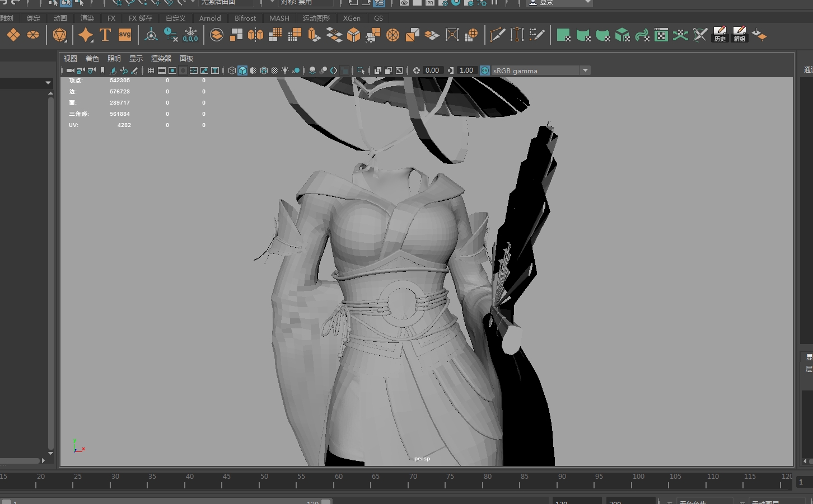Toggle wireframe display in viewport toolbar
Image resolution: width=813 pixels, height=504 pixels.
232,70
